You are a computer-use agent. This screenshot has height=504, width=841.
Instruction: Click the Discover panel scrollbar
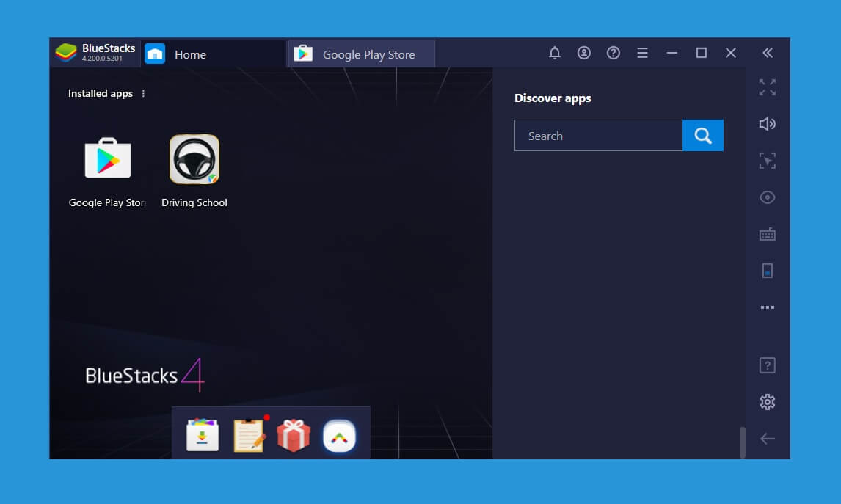tap(743, 442)
